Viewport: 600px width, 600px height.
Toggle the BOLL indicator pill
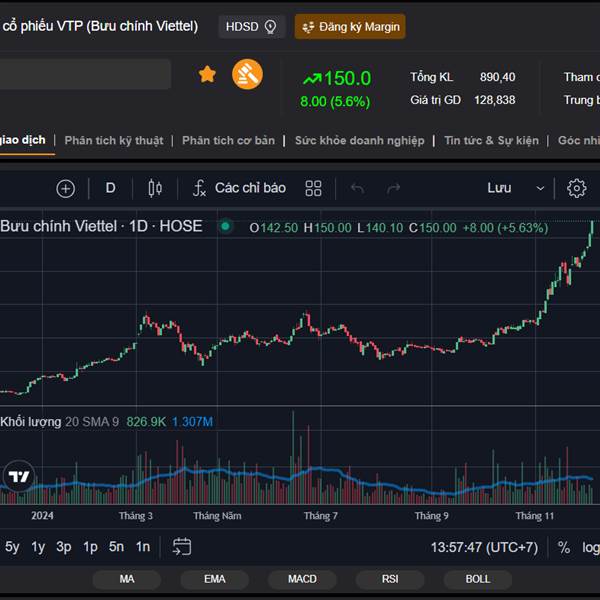click(478, 579)
